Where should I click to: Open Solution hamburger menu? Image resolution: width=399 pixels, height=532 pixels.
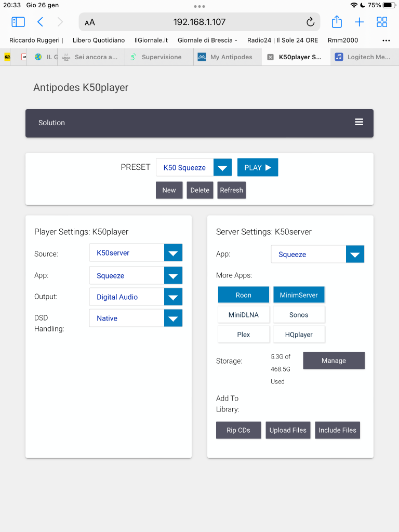(359, 122)
